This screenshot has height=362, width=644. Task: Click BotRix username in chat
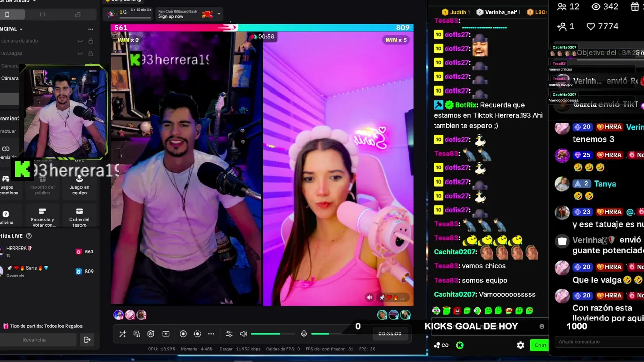[x=467, y=105]
